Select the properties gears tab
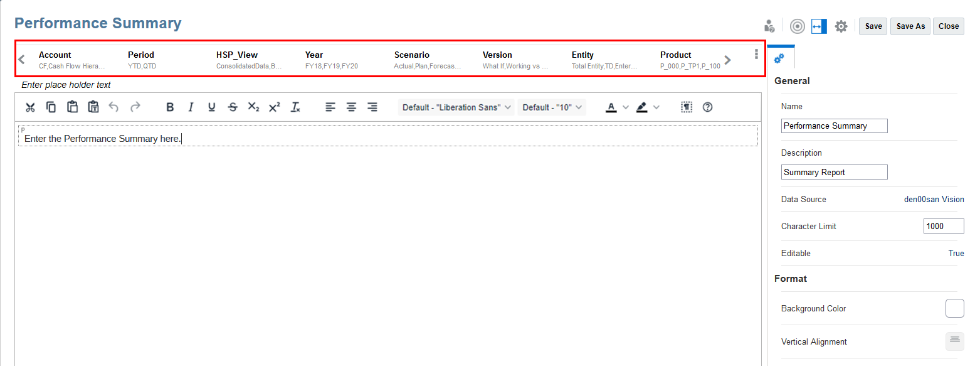980x366 pixels. tap(780, 58)
